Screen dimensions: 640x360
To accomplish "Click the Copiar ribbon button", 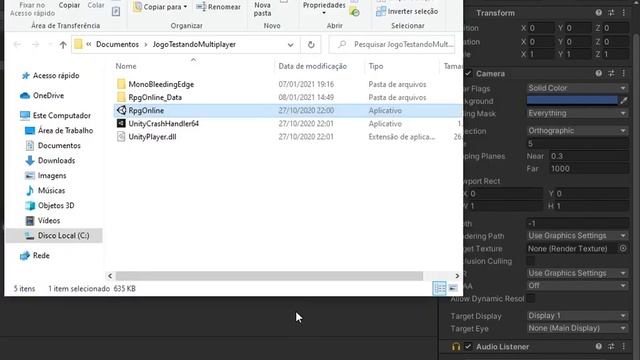I will click(69, 5).
